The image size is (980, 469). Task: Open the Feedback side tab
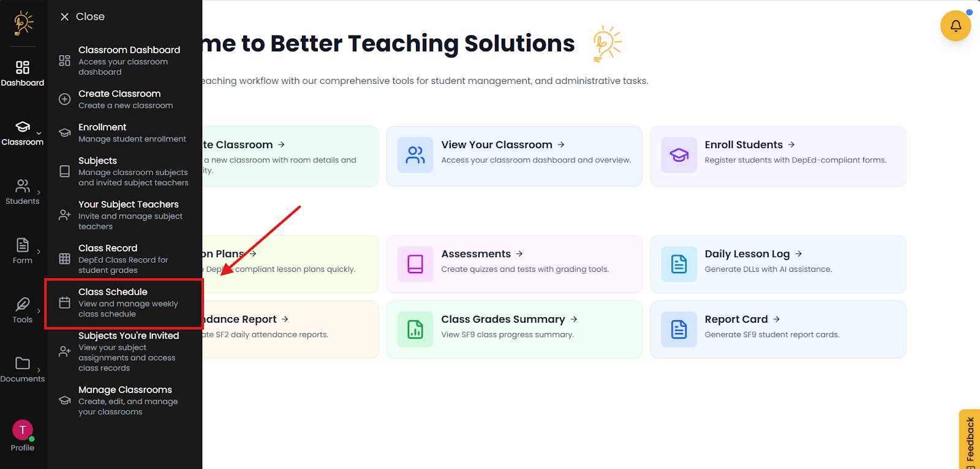click(x=970, y=438)
